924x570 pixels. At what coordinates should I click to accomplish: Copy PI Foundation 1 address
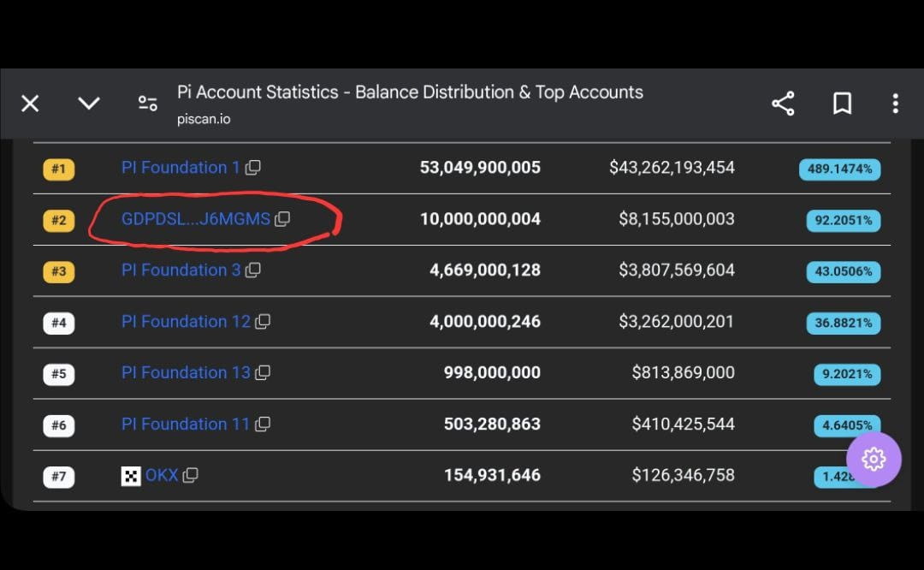(252, 168)
